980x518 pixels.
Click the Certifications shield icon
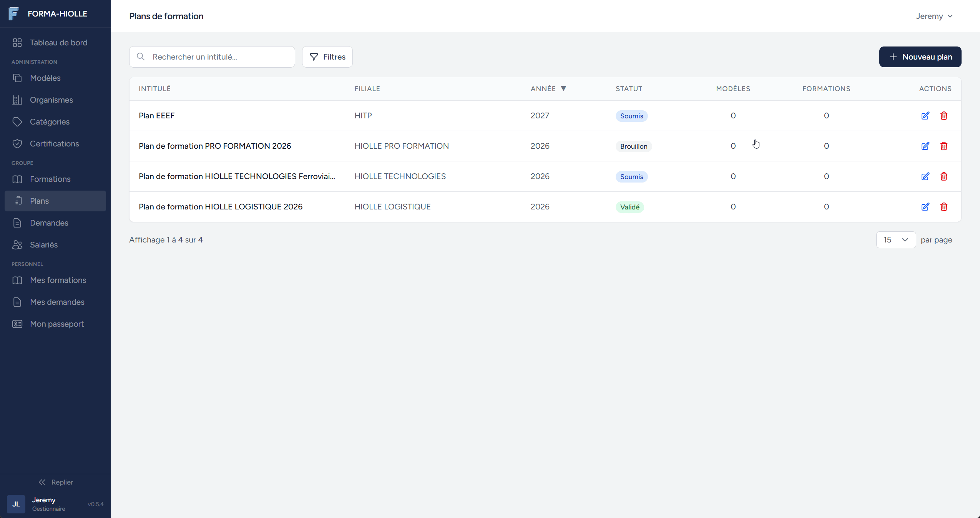[x=17, y=144]
